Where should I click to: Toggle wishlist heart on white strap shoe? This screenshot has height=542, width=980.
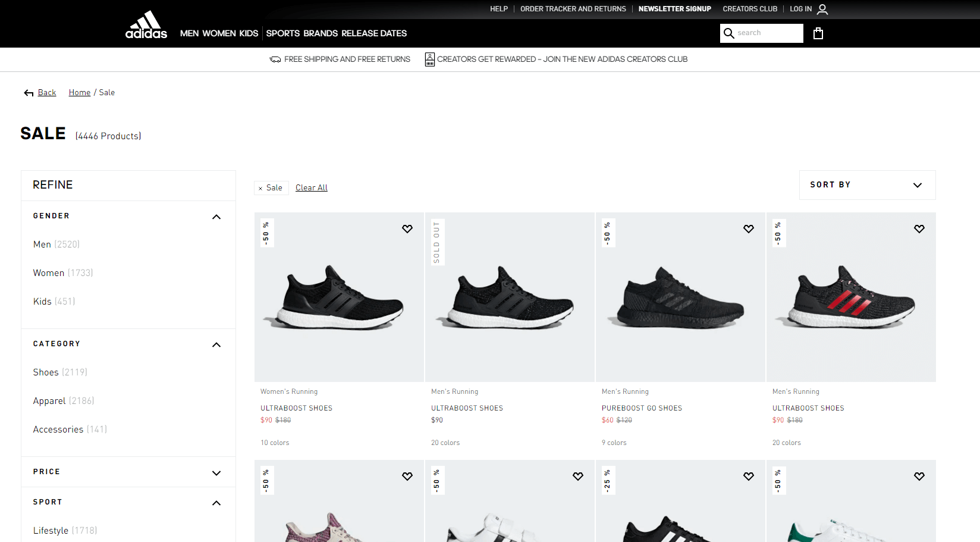click(578, 477)
